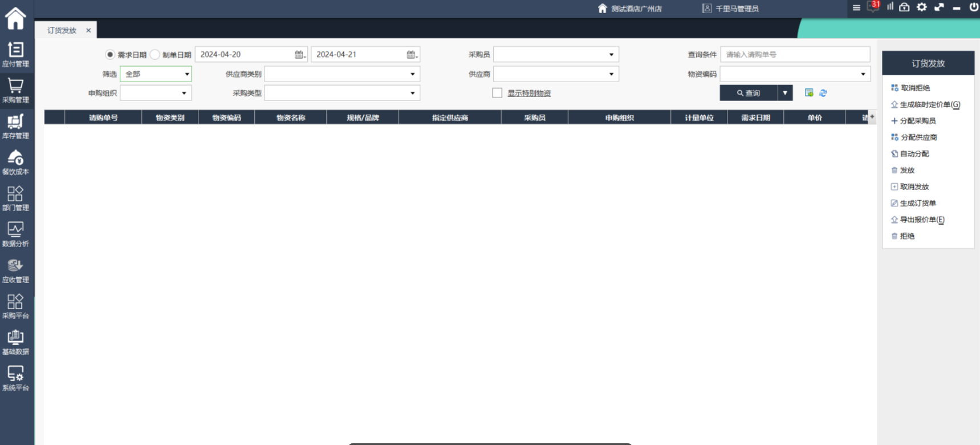Click 生成订货单 in the action panel

click(917, 203)
